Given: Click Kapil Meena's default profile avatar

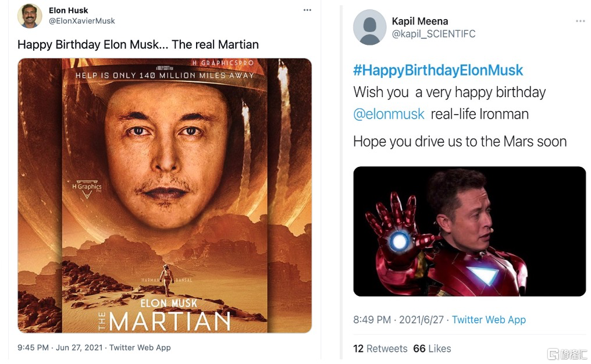Looking at the screenshot, I should coord(369,27).
